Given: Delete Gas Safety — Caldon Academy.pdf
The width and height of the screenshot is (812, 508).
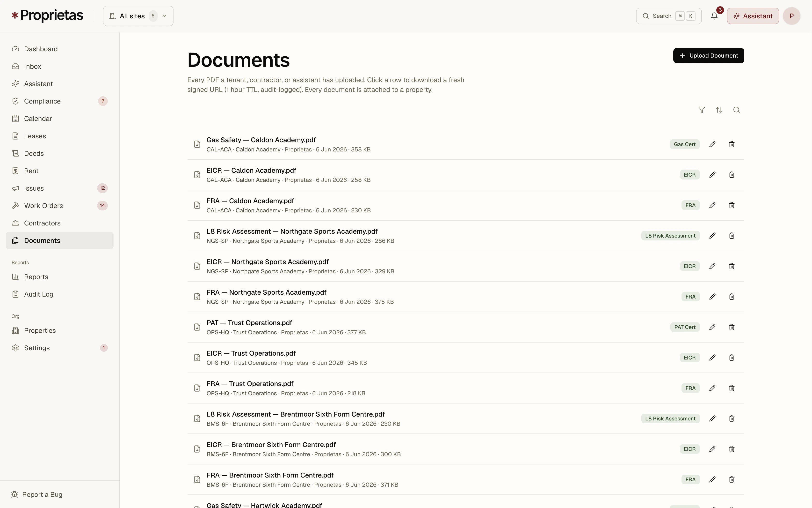Looking at the screenshot, I should point(732,144).
